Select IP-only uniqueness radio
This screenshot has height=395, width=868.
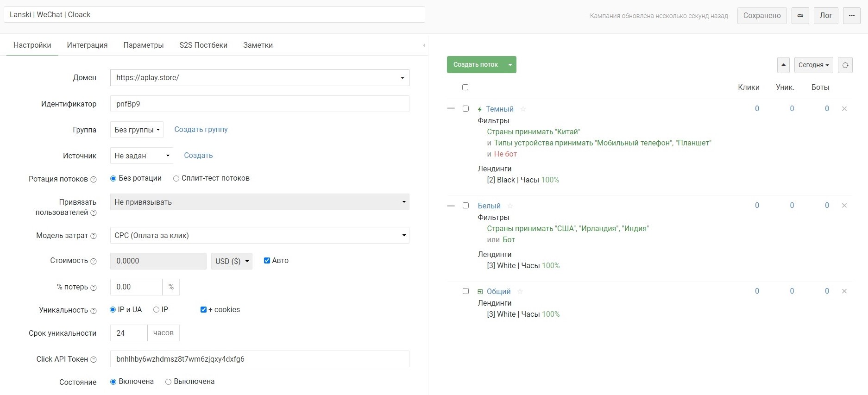[156, 310]
